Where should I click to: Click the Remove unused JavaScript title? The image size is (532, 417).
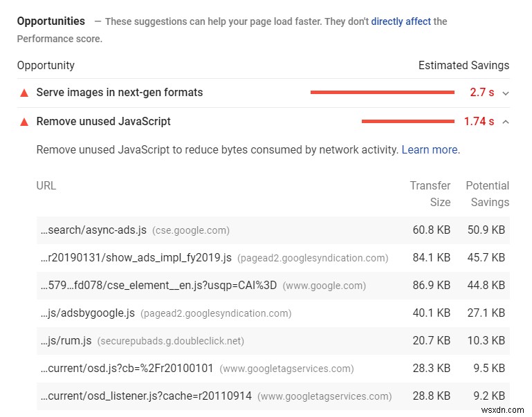point(103,122)
